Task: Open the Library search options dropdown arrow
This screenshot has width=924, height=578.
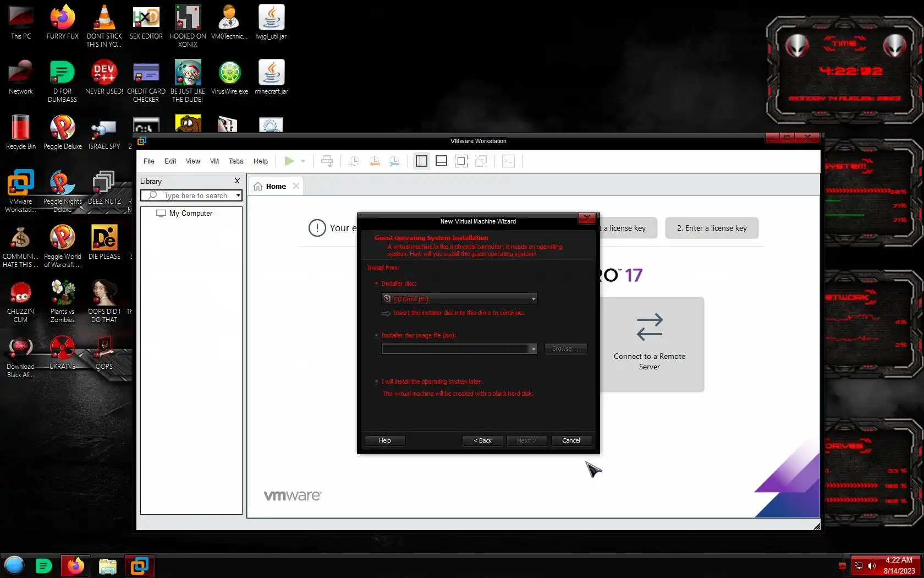Action: 238,195
